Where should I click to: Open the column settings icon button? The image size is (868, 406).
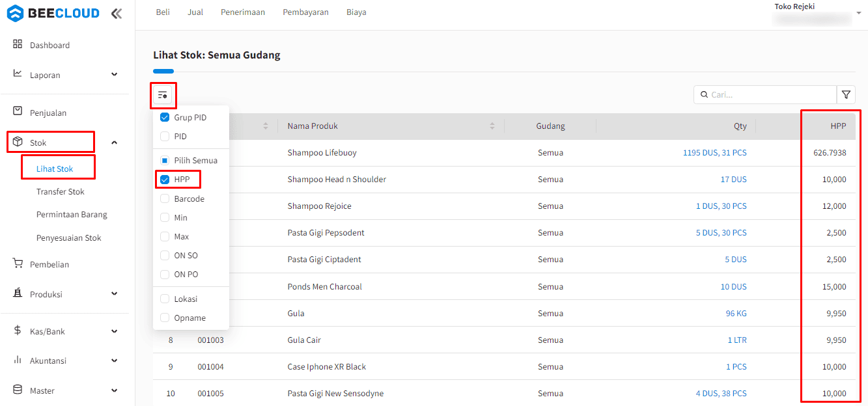pos(163,95)
